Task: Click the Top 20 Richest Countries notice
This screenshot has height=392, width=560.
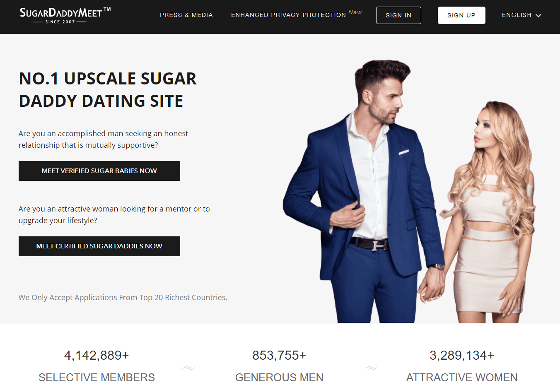Action: tap(123, 298)
